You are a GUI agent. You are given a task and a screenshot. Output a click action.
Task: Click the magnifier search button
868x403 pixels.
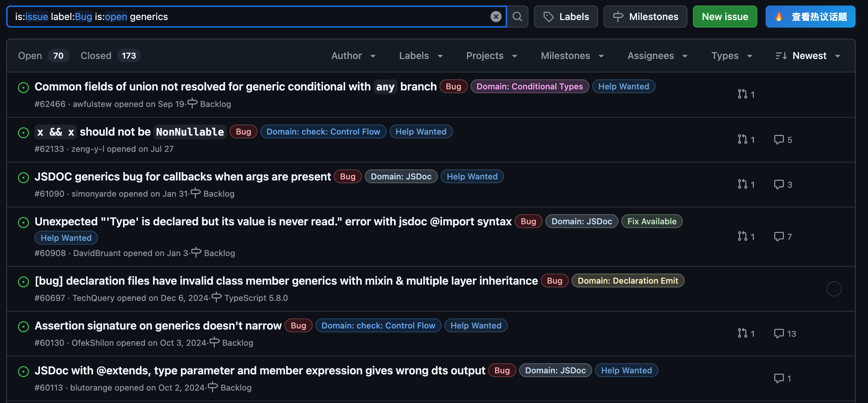click(517, 17)
